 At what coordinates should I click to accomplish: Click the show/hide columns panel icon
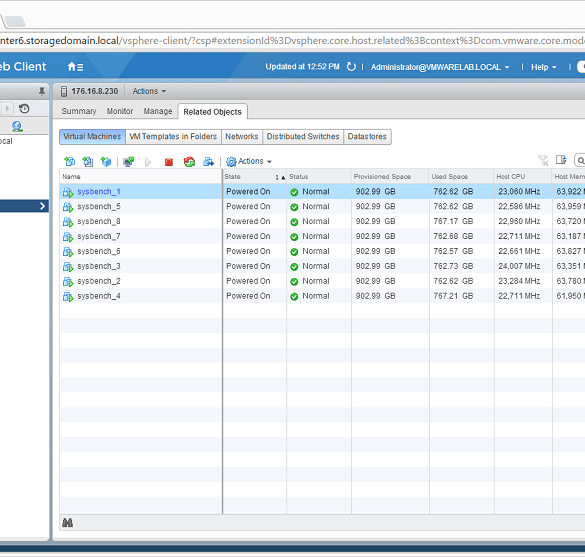[561, 160]
